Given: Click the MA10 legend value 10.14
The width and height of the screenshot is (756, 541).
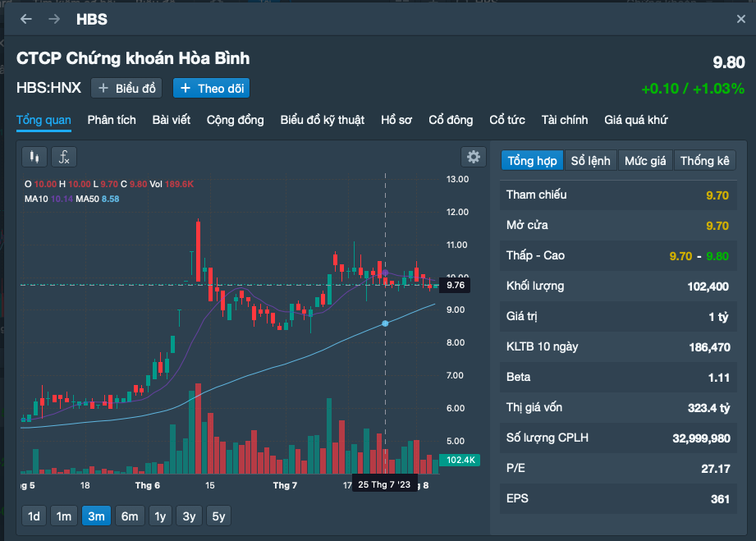Looking at the screenshot, I should 62,199.
